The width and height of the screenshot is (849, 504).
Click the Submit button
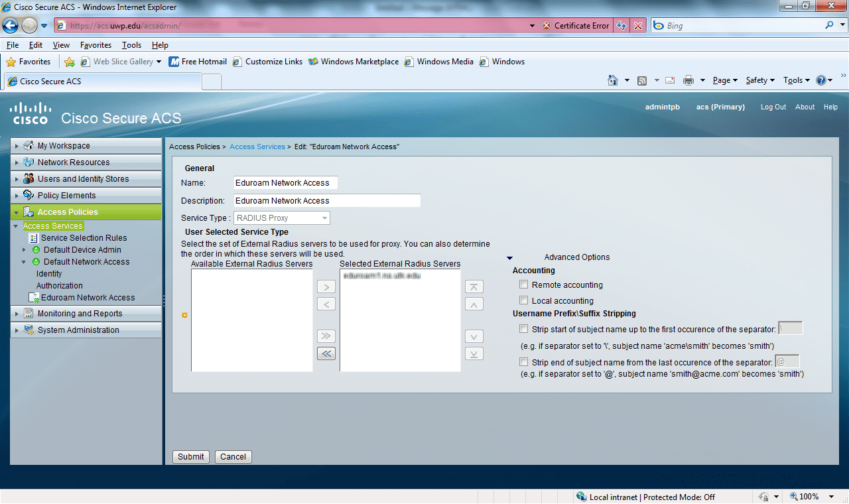[x=191, y=457]
